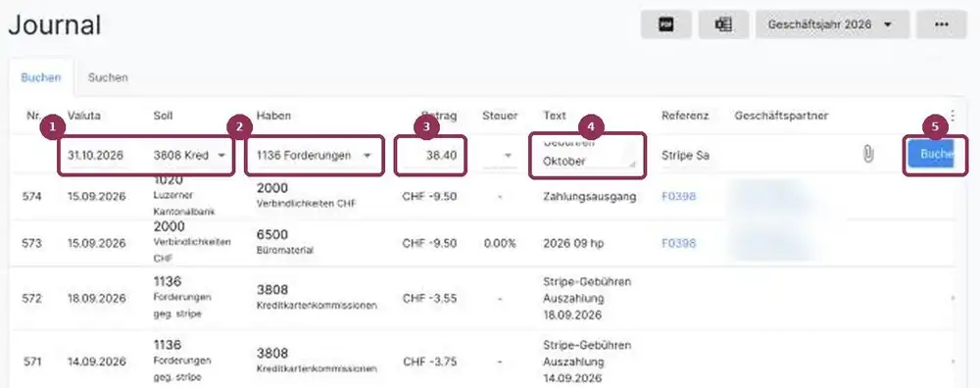Screen dimensions: 980x388
Task: Select entry number 572
Action: (32, 298)
